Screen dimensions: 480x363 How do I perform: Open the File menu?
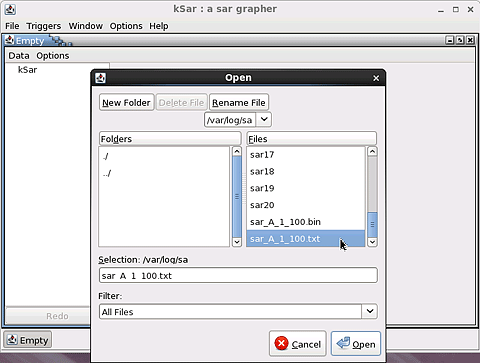12,26
